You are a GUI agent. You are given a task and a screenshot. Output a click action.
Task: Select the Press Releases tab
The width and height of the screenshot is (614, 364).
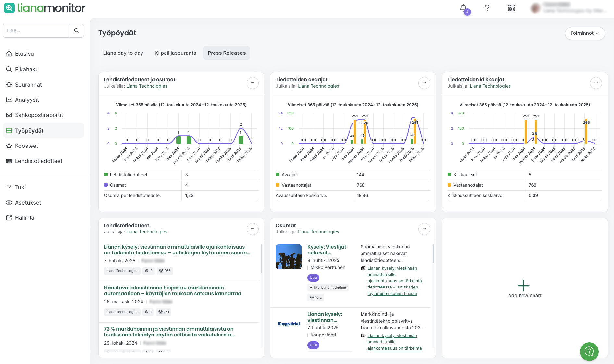[227, 53]
